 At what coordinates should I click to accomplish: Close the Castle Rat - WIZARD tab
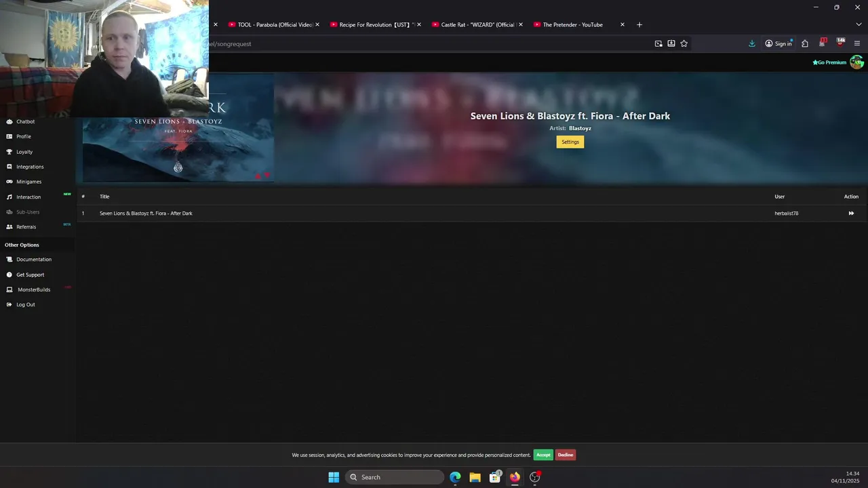click(521, 24)
